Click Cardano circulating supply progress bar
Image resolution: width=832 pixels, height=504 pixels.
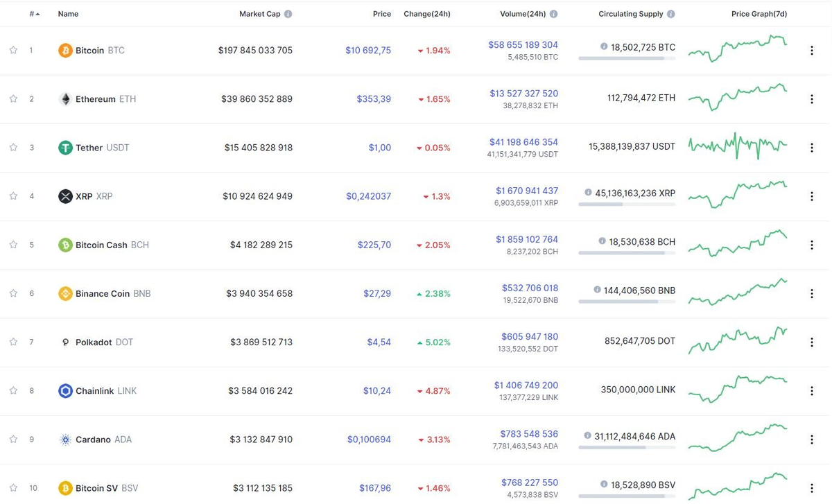pos(627,448)
